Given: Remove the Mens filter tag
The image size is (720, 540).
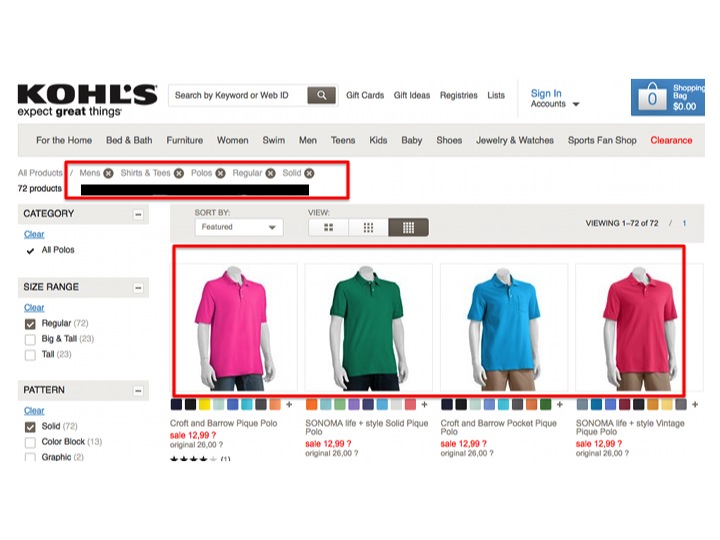Looking at the screenshot, I should pyautogui.click(x=108, y=173).
